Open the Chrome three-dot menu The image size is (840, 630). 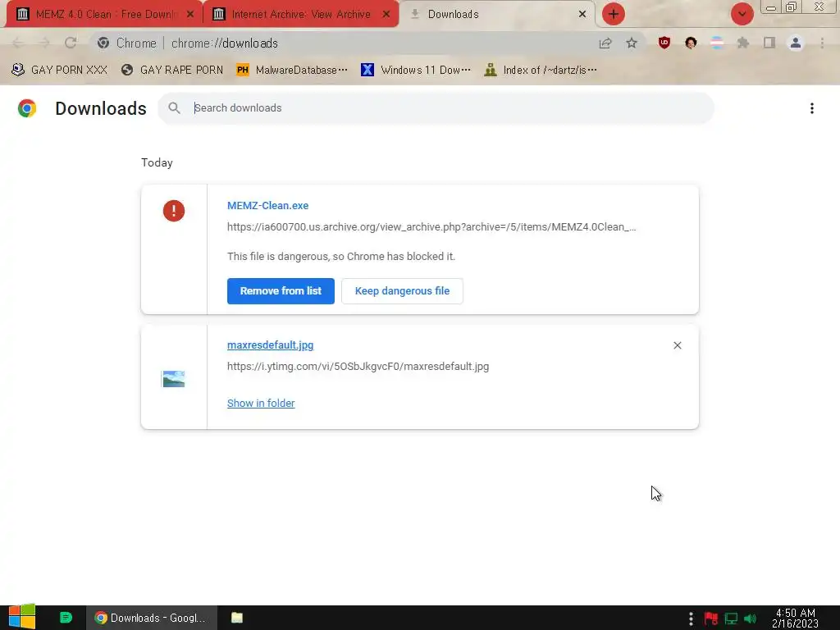click(822, 43)
